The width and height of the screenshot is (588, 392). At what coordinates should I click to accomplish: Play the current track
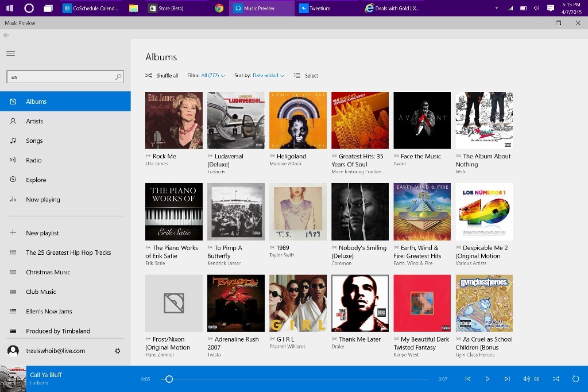[x=488, y=379]
